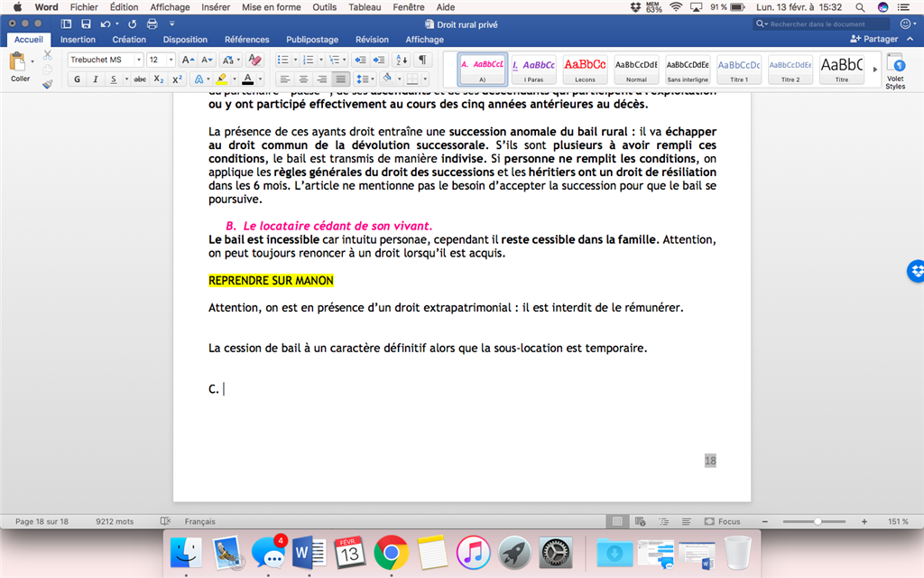Switch to the Disposition tab

185,40
